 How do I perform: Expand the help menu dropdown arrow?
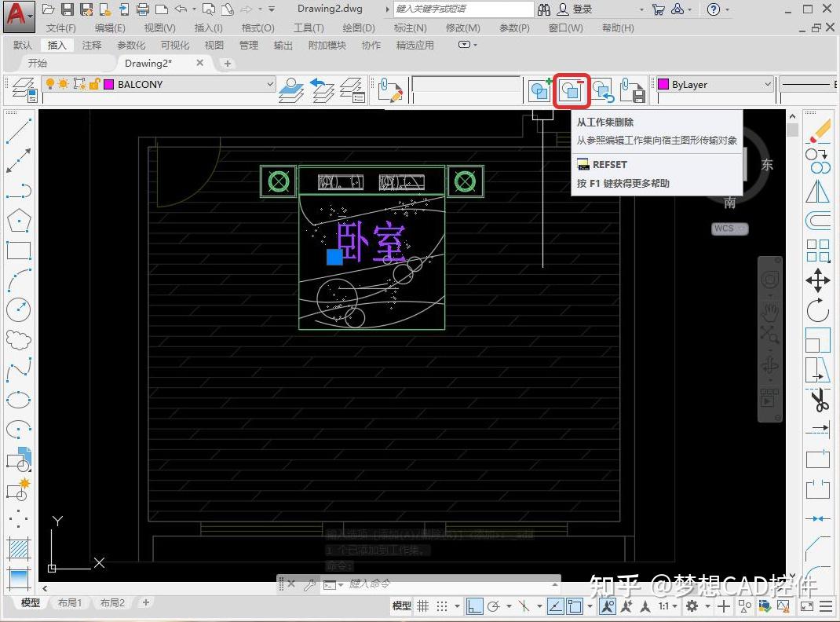point(728,9)
